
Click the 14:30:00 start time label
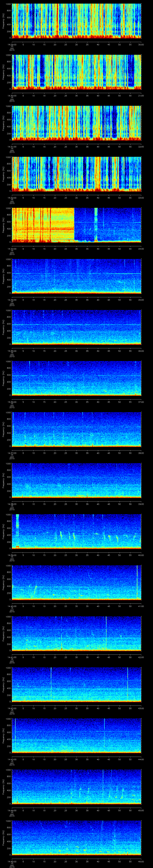12,96
